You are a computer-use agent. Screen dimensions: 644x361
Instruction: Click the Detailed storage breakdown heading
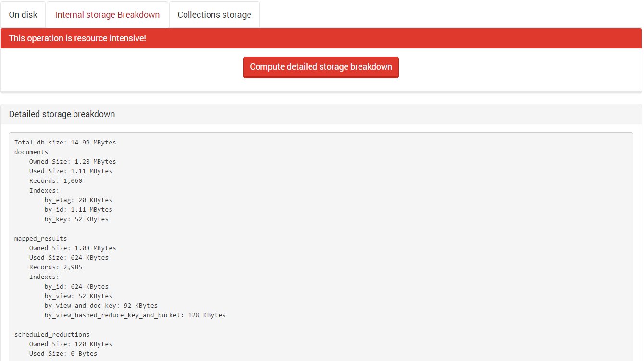[x=62, y=114]
